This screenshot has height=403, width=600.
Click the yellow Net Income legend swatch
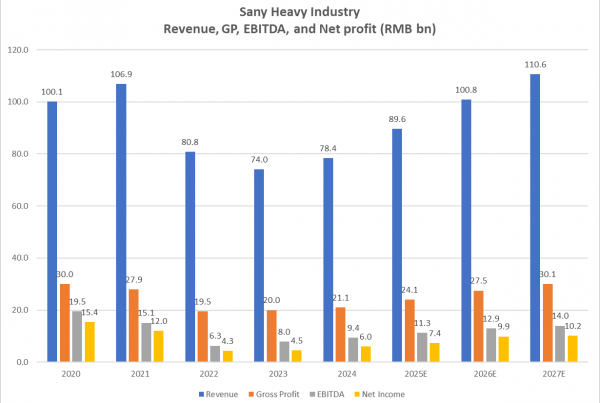tap(354, 394)
